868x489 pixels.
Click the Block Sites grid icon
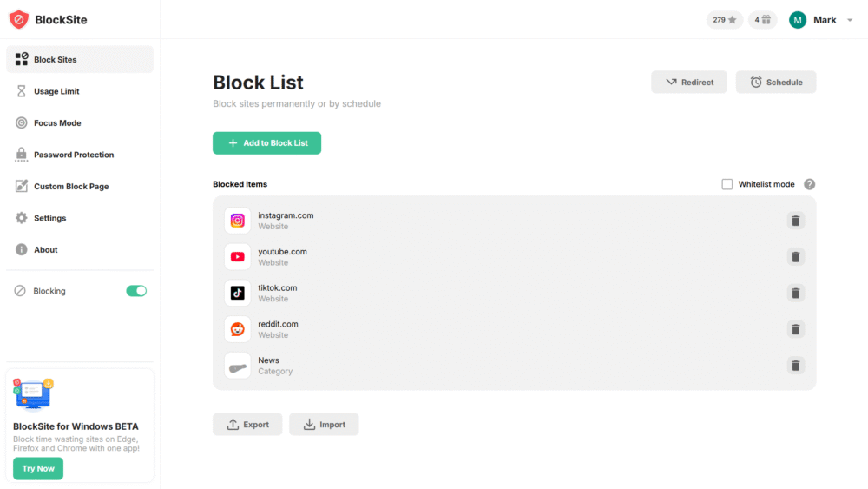coord(22,59)
